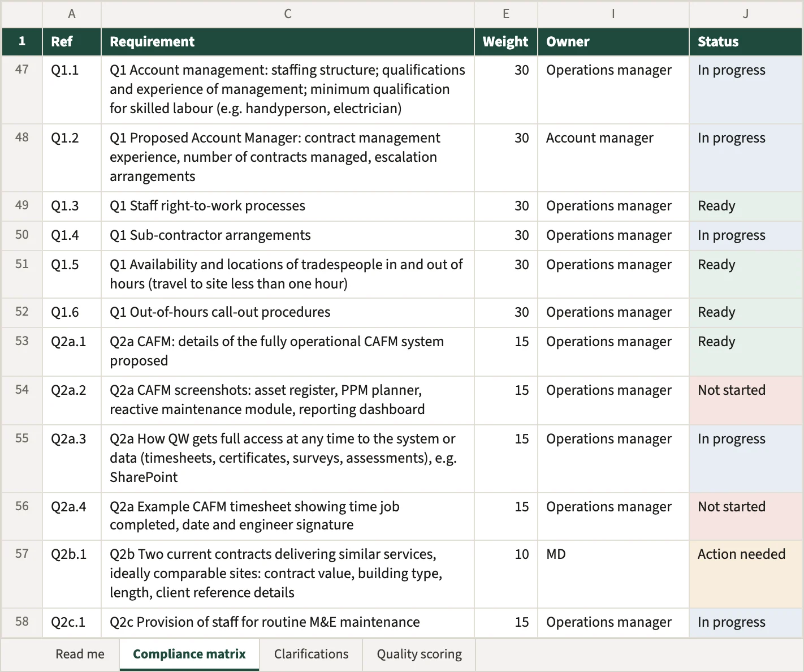Select the Ref cell Q2c.1
The width and height of the screenshot is (804, 672).
click(72, 623)
